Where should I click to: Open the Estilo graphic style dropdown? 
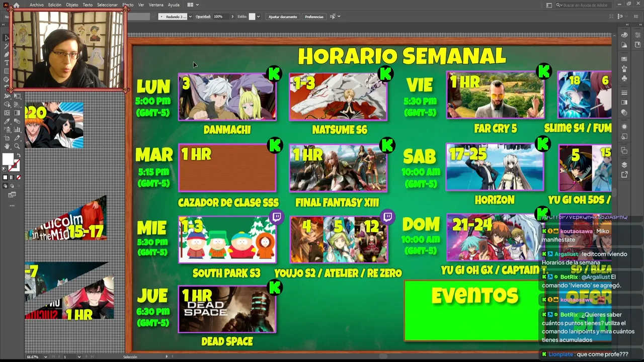(x=258, y=17)
